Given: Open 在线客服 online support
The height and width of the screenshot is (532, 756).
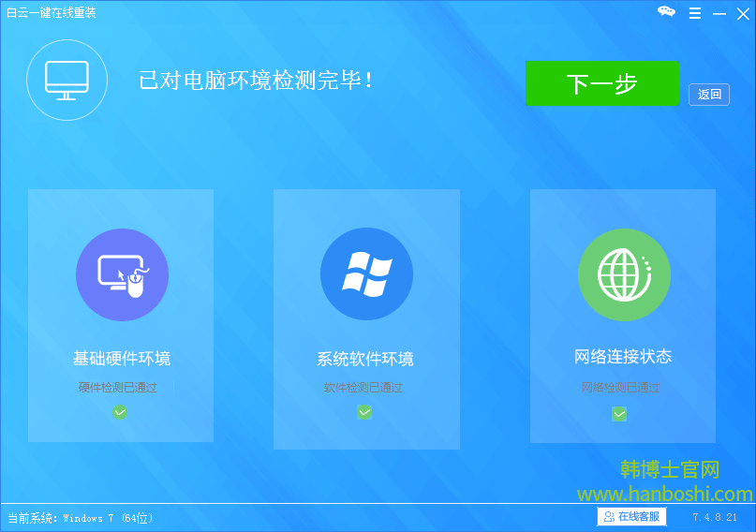Looking at the screenshot, I should [631, 516].
